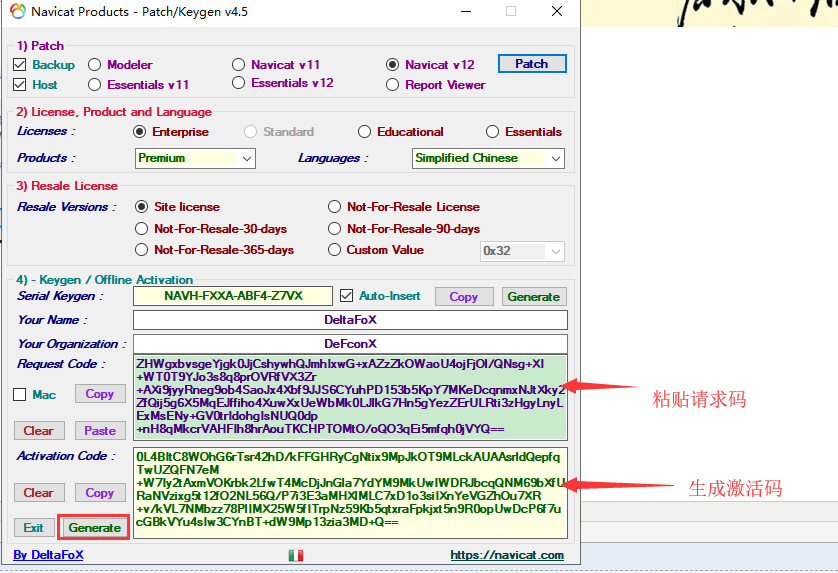Open the Products dropdown showing Premium
The height and width of the screenshot is (573, 838).
(x=195, y=158)
